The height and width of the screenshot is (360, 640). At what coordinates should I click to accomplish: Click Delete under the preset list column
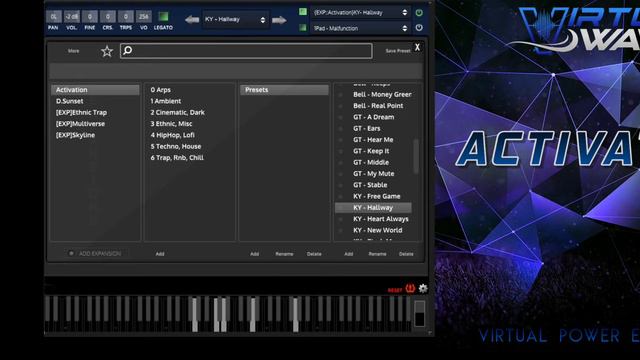point(406,254)
